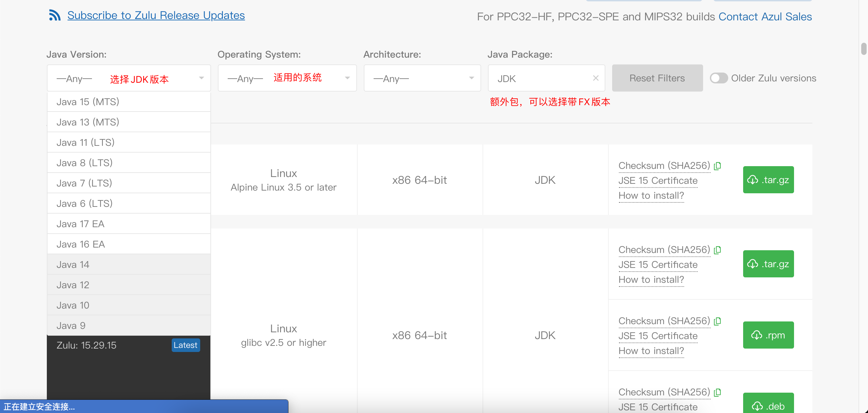The width and height of the screenshot is (868, 413).
Task: Open JSE 15 Certificate for .rpm
Action: [658, 336]
